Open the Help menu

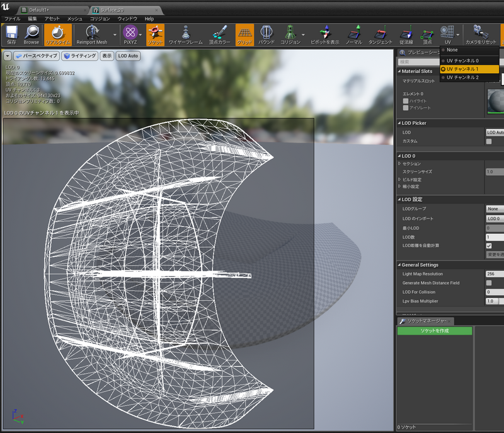pos(149,19)
